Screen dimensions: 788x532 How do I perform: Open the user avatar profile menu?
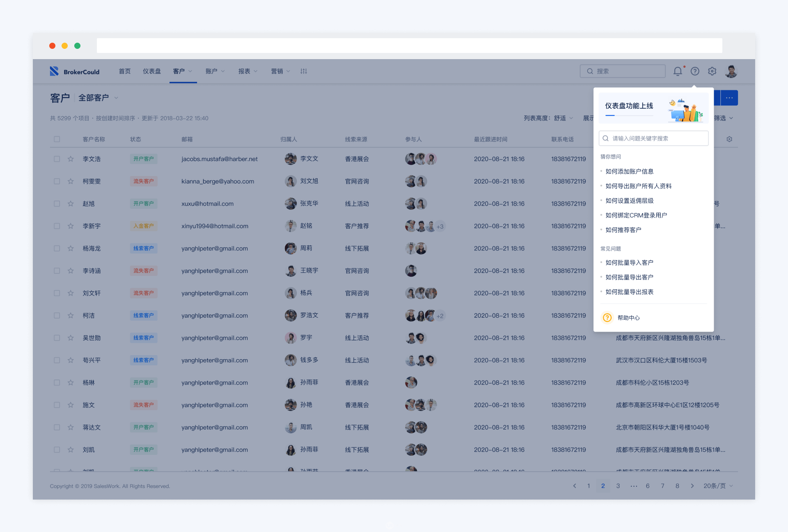coord(731,71)
